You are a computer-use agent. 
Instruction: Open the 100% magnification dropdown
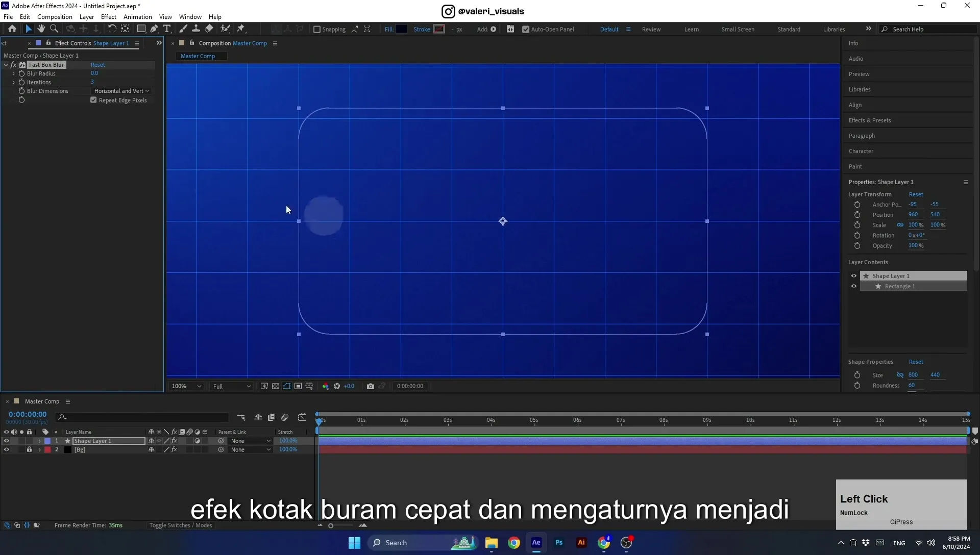coord(186,386)
